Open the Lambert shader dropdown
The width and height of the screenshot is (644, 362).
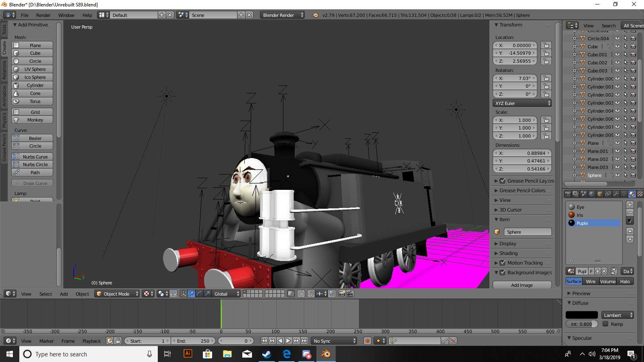[618, 315]
